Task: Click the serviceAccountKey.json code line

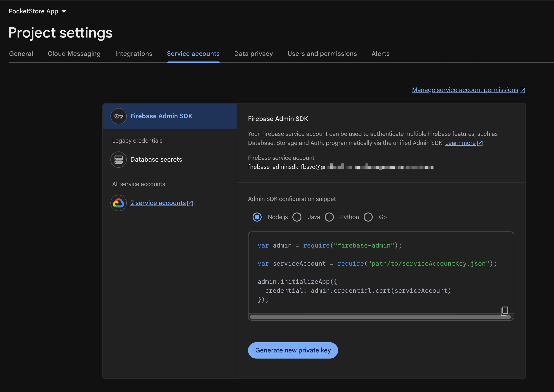Action: 377,264
